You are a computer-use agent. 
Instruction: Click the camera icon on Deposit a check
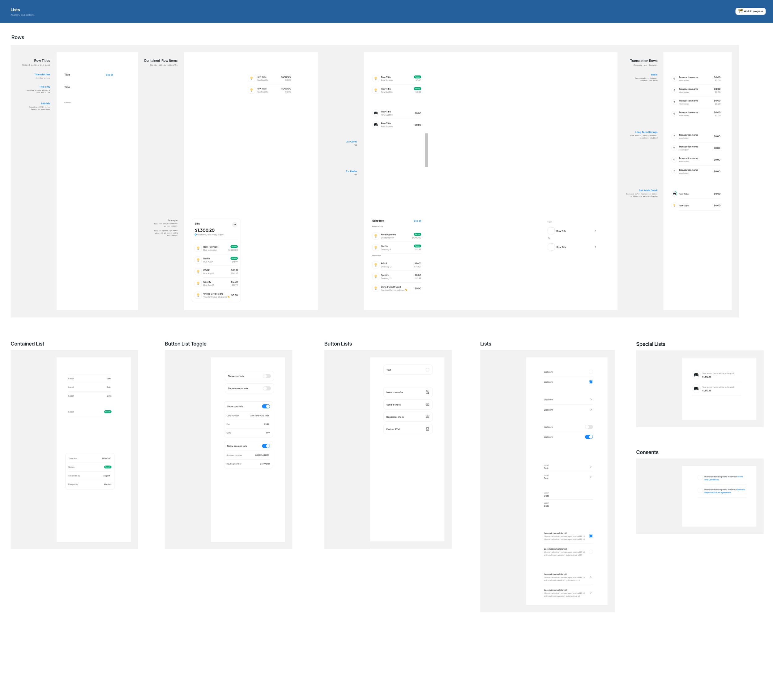(x=427, y=417)
